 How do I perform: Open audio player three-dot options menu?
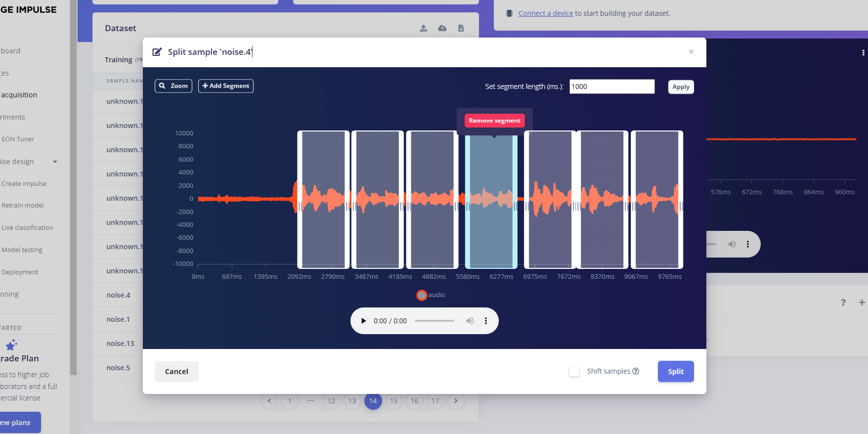486,321
